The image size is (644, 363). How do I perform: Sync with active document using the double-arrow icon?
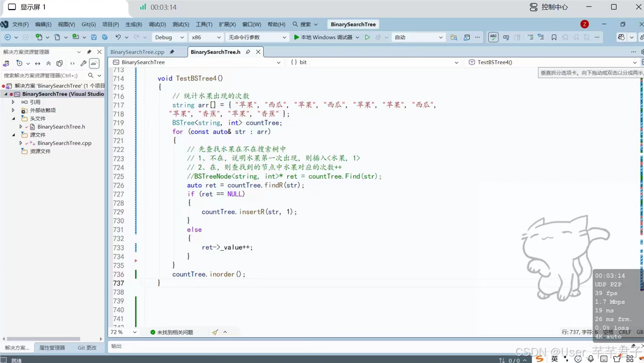[x=38, y=63]
